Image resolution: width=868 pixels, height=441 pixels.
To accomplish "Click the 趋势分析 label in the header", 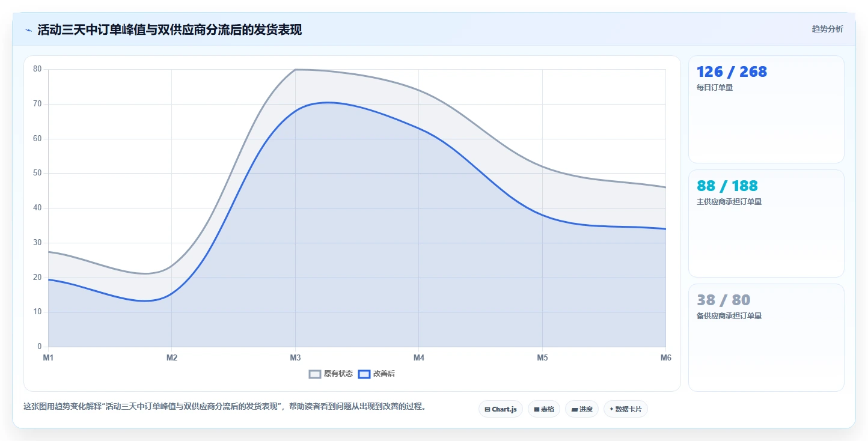I will 827,29.
